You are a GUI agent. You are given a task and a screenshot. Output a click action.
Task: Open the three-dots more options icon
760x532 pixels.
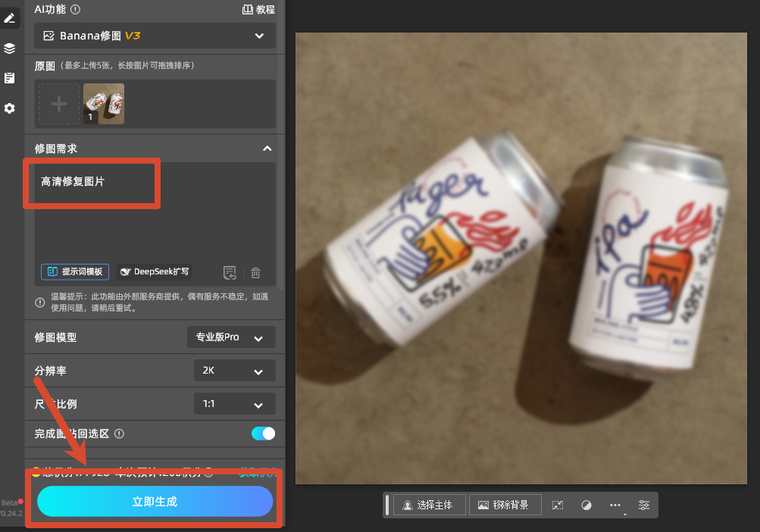pyautogui.click(x=615, y=505)
